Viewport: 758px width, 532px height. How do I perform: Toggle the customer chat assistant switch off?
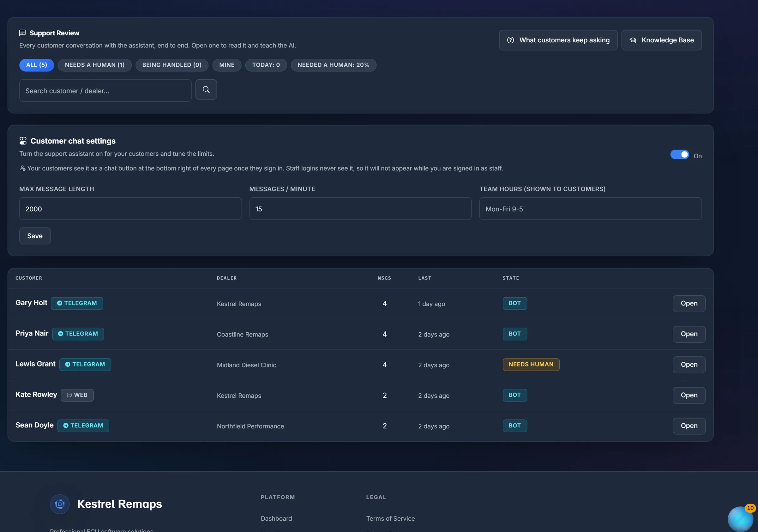click(679, 154)
